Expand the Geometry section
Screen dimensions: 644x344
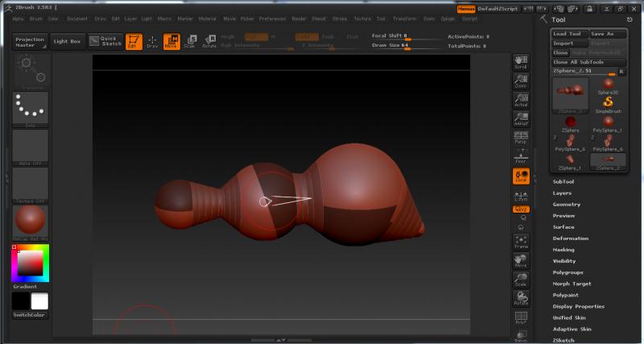(566, 205)
